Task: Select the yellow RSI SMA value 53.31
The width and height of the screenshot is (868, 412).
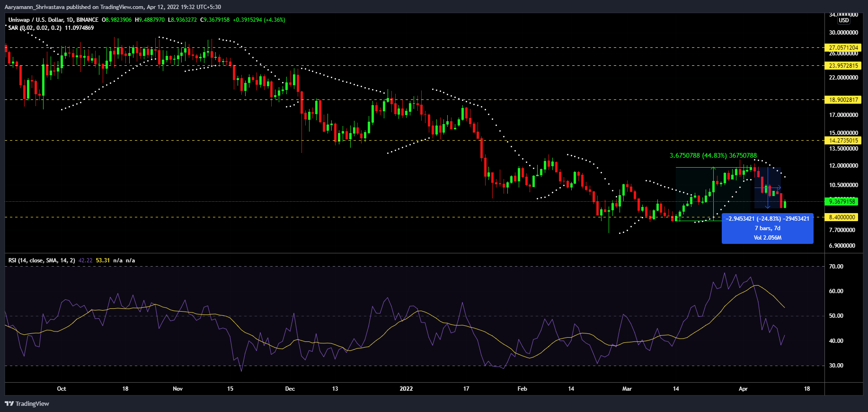Action: 103,260
